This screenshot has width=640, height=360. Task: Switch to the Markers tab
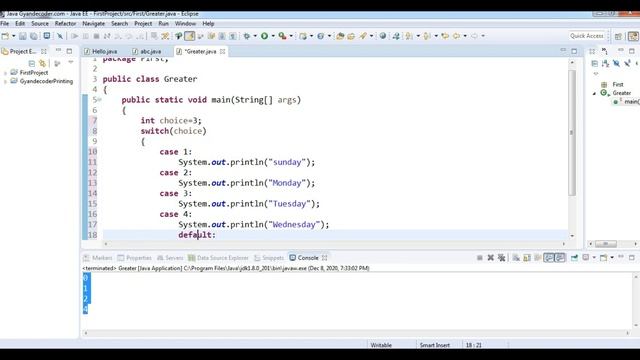pos(98,258)
